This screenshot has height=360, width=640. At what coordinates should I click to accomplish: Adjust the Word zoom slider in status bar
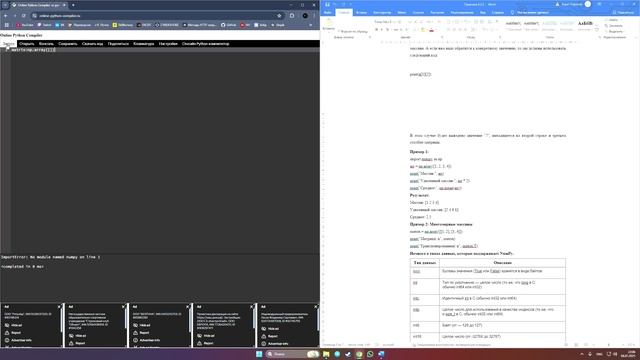(x=608, y=345)
